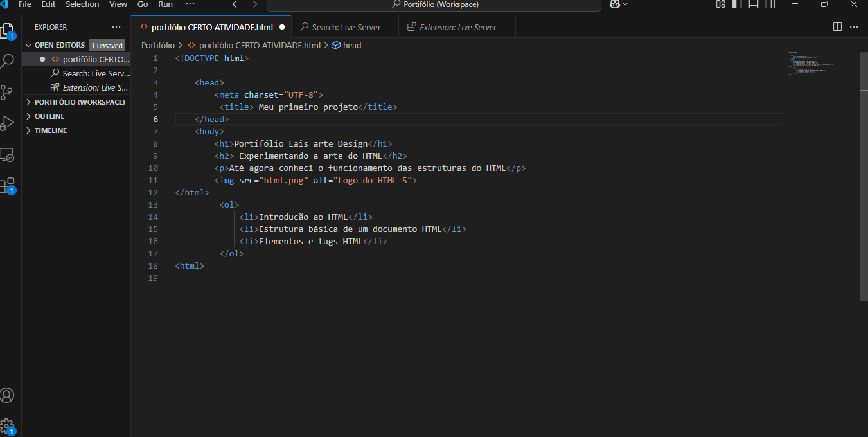The width and height of the screenshot is (868, 437).
Task: Open the Search view in activity bar
Action: pos(7,62)
